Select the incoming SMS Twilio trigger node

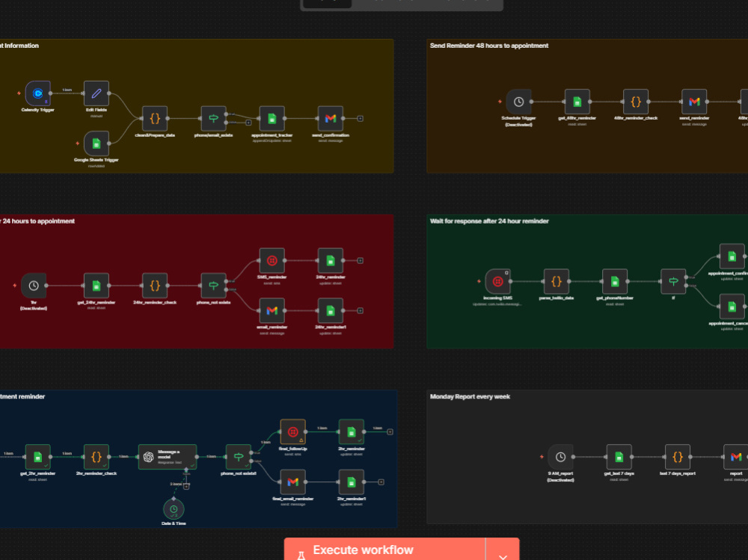coord(497,281)
